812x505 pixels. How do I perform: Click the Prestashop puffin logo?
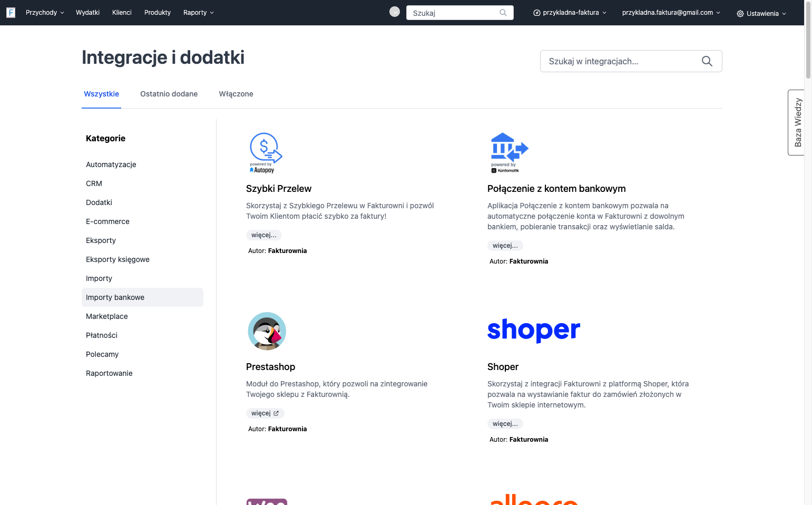(x=267, y=331)
